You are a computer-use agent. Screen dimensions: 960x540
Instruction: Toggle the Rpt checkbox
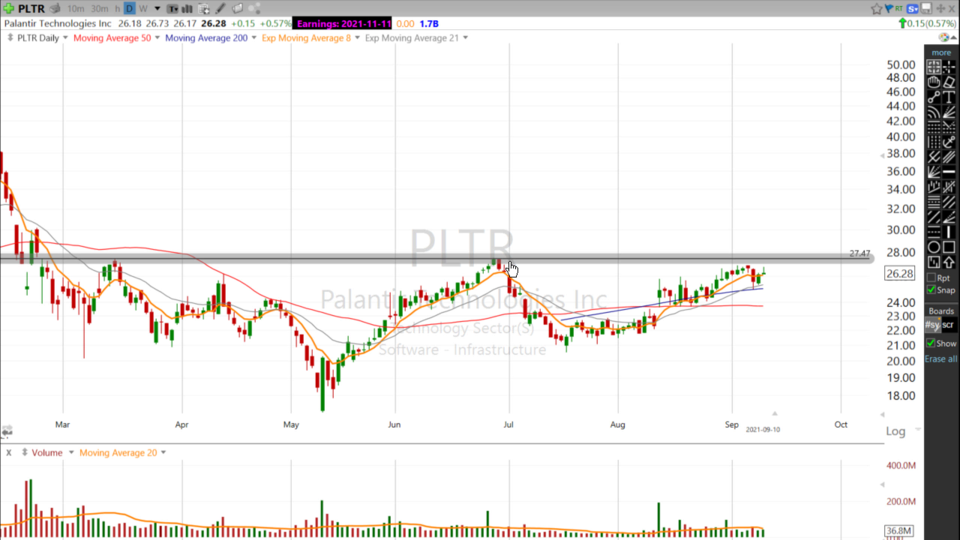pos(931,278)
